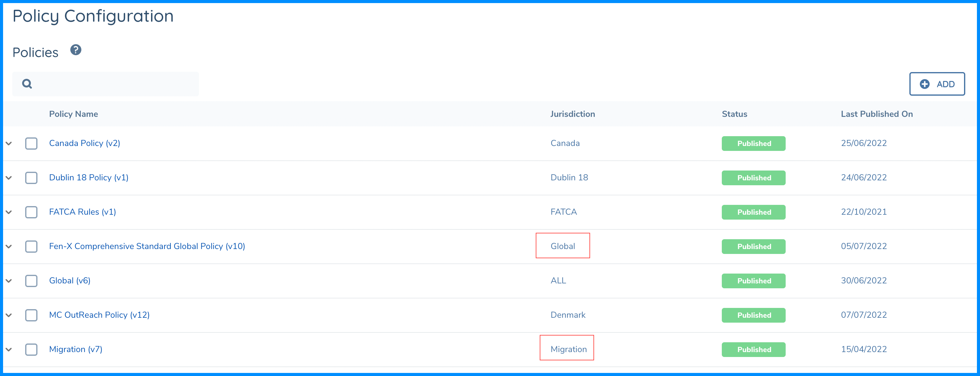This screenshot has height=376, width=980.
Task: Click the help question mark icon
Action: click(x=76, y=50)
